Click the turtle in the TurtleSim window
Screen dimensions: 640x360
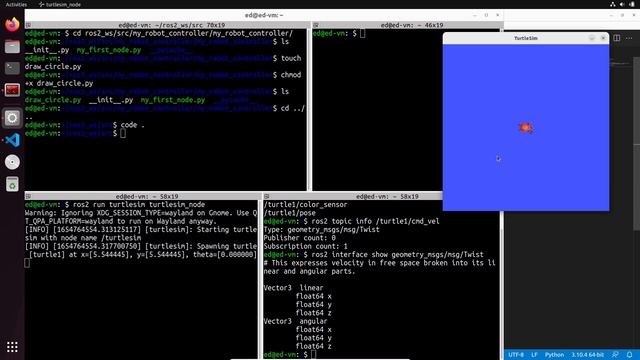(525, 128)
